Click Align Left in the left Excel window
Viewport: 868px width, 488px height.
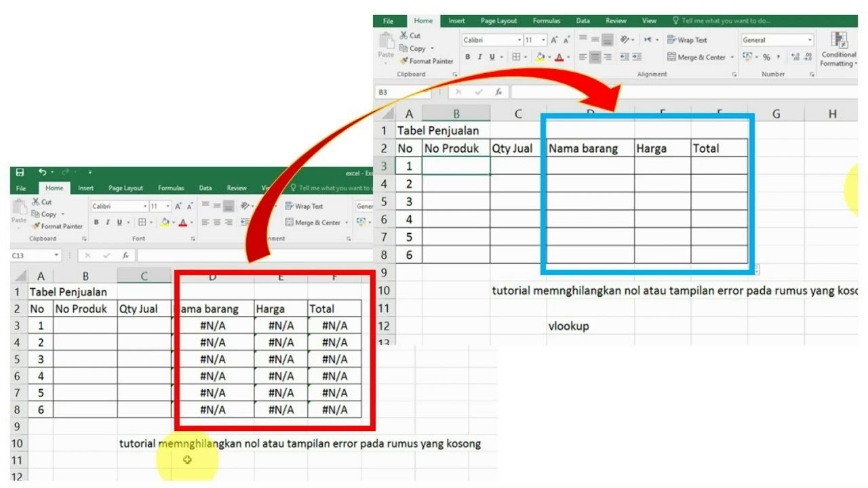(205, 222)
